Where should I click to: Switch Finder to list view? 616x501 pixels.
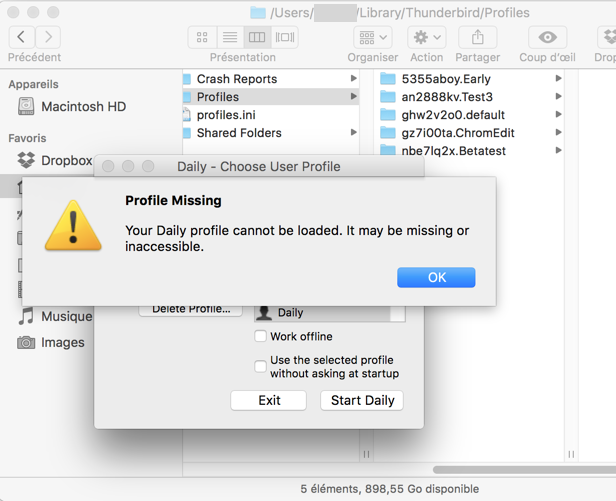pos(230,37)
